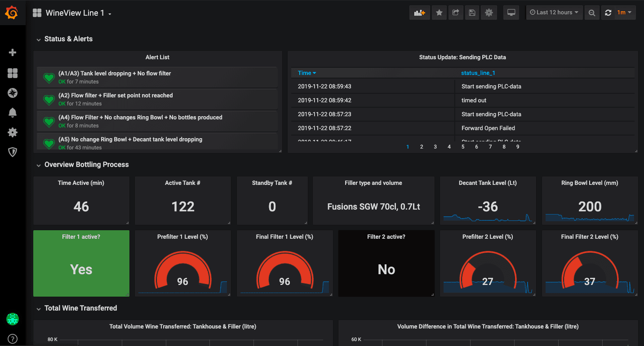Image resolution: width=644 pixels, height=346 pixels.
Task: Open the Dashboards icon in sidebar
Action: click(13, 73)
